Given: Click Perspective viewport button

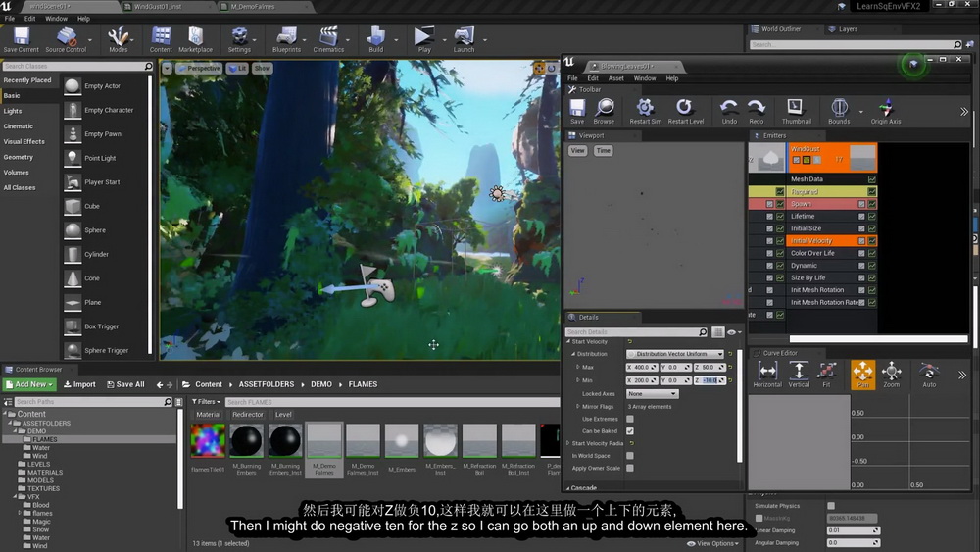Looking at the screenshot, I should 199,68.
